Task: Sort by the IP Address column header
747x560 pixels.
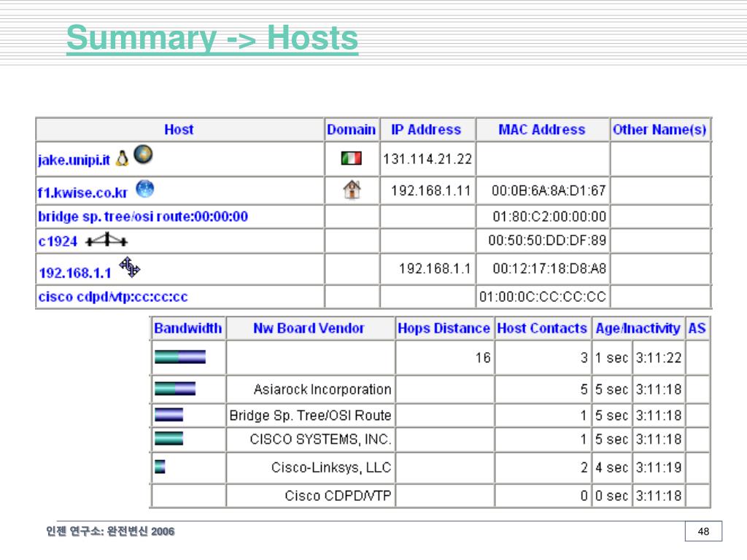Action: [x=426, y=130]
